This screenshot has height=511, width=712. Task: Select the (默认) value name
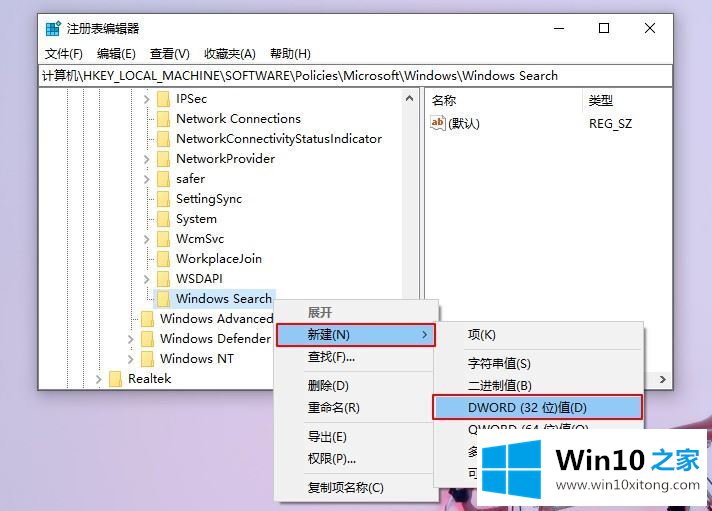464,124
